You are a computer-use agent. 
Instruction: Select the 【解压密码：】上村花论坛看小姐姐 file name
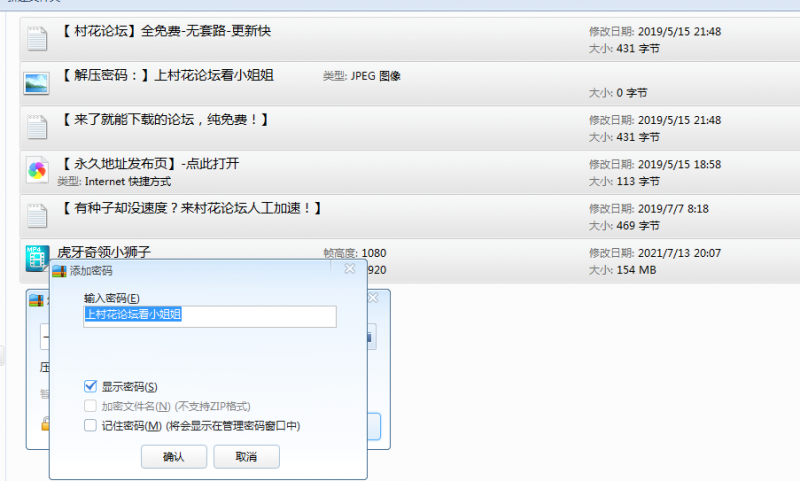(x=166, y=75)
